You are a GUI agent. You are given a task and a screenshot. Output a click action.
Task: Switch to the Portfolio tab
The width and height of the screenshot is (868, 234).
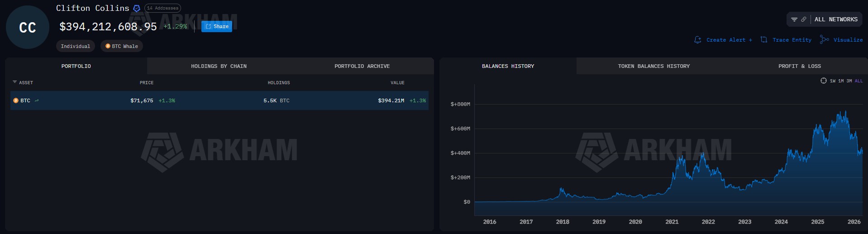tap(76, 66)
